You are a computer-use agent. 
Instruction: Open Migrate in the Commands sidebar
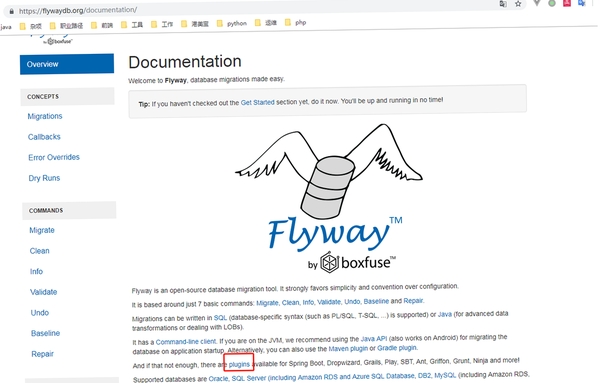coord(42,230)
